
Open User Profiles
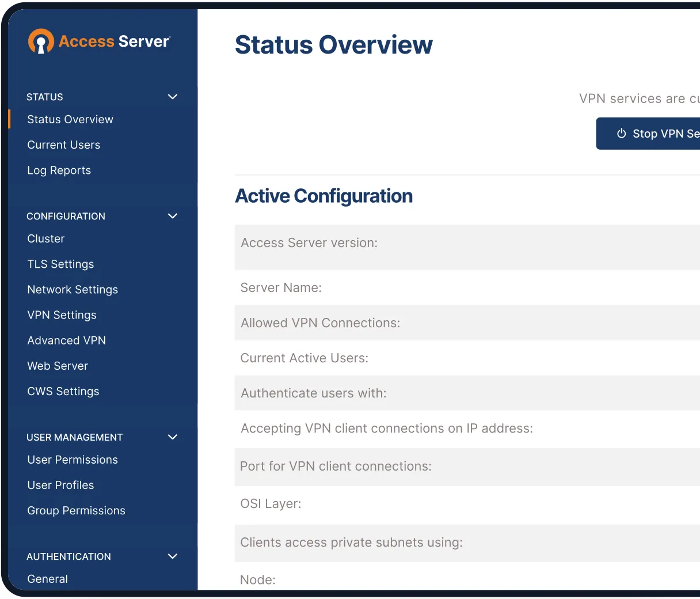[x=60, y=485]
